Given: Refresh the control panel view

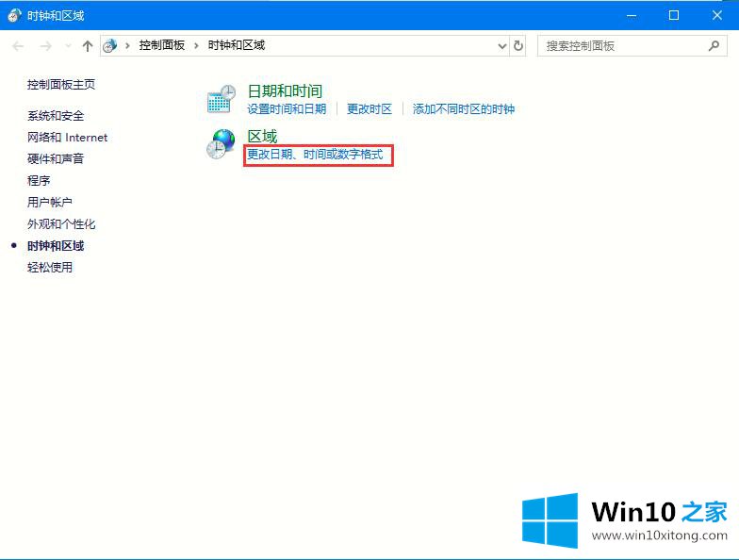Looking at the screenshot, I should (518, 45).
